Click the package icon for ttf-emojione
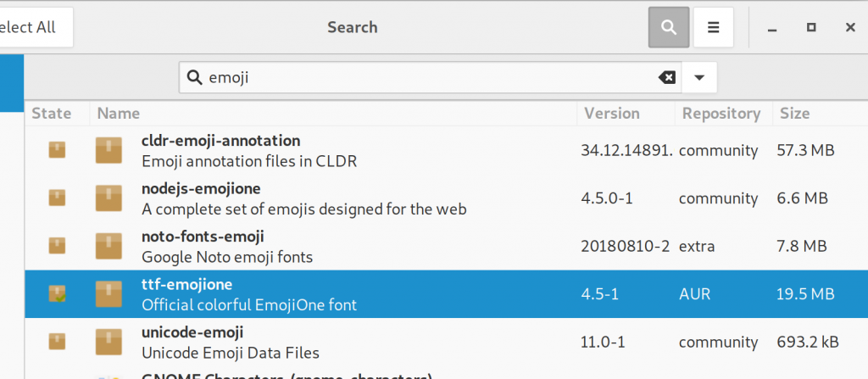Image resolution: width=868 pixels, height=379 pixels. tap(108, 293)
